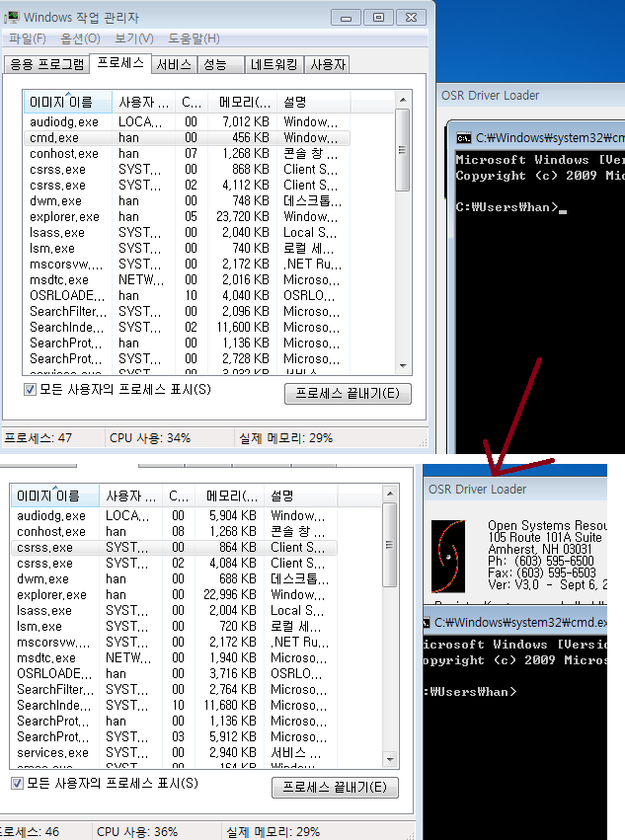625x840 pixels.
Task: Go to the 네트워킹 tab
Action: (x=273, y=65)
